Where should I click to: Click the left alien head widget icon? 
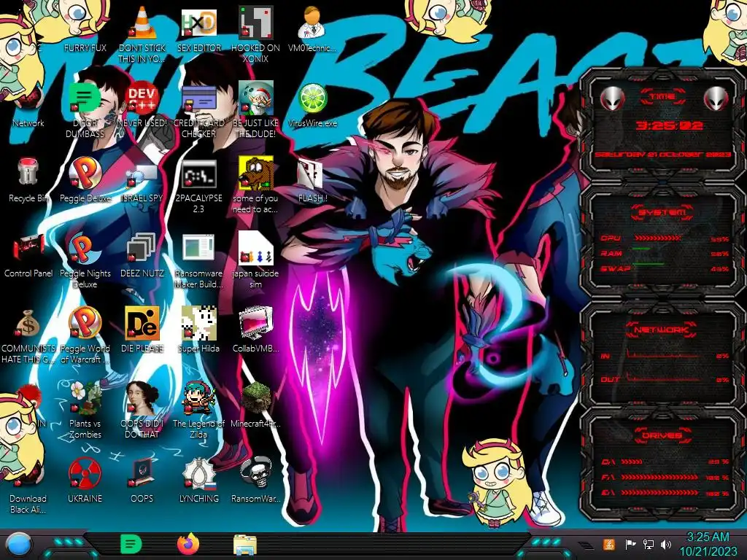(612, 99)
